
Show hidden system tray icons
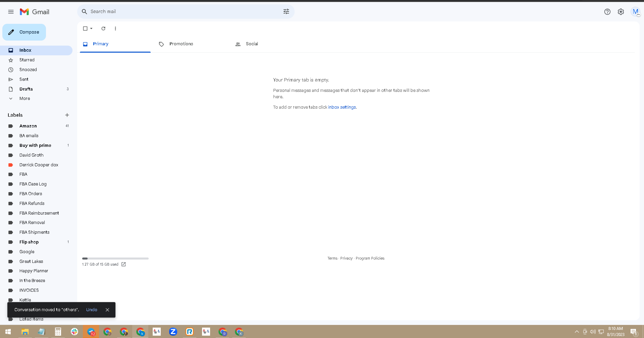577,332
